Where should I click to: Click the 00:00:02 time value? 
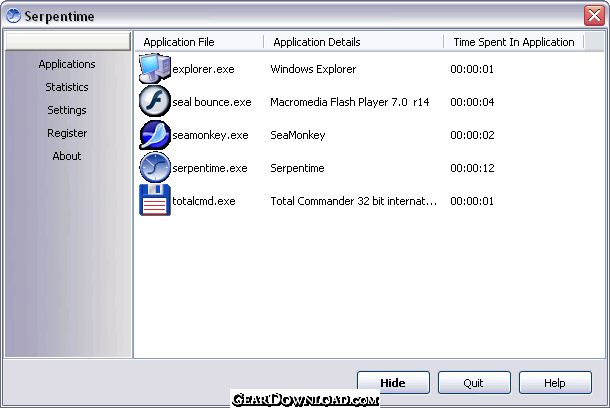click(472, 135)
